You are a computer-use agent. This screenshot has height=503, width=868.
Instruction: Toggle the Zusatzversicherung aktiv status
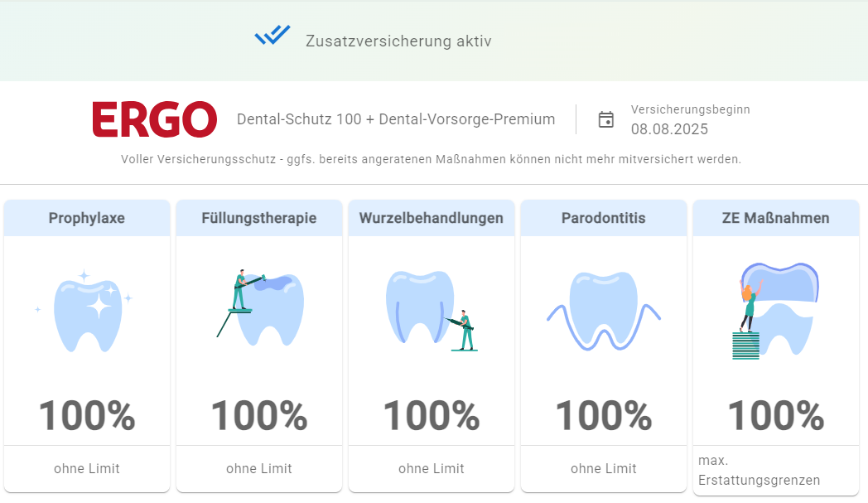(398, 41)
